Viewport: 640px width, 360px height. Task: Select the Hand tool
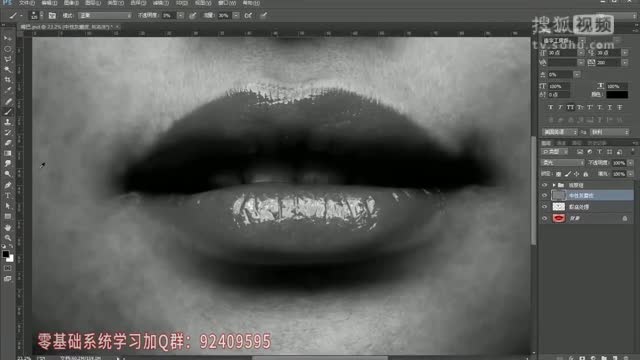click(8, 227)
